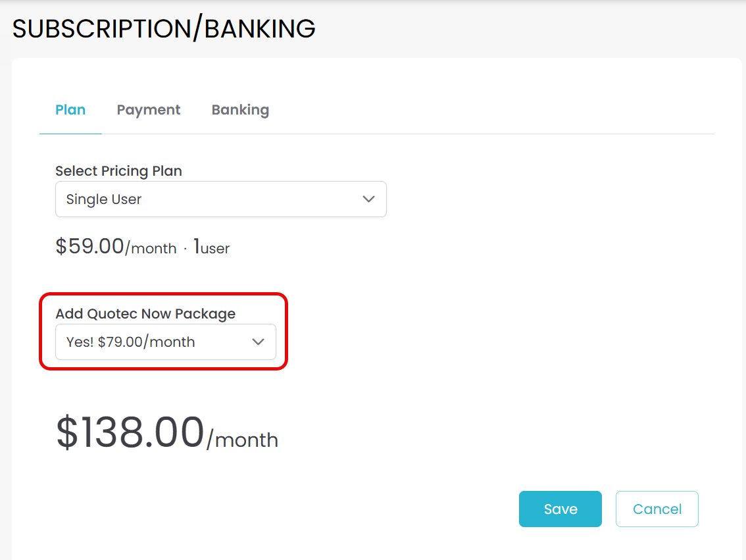Click the Select Pricing Plan label

click(x=118, y=171)
